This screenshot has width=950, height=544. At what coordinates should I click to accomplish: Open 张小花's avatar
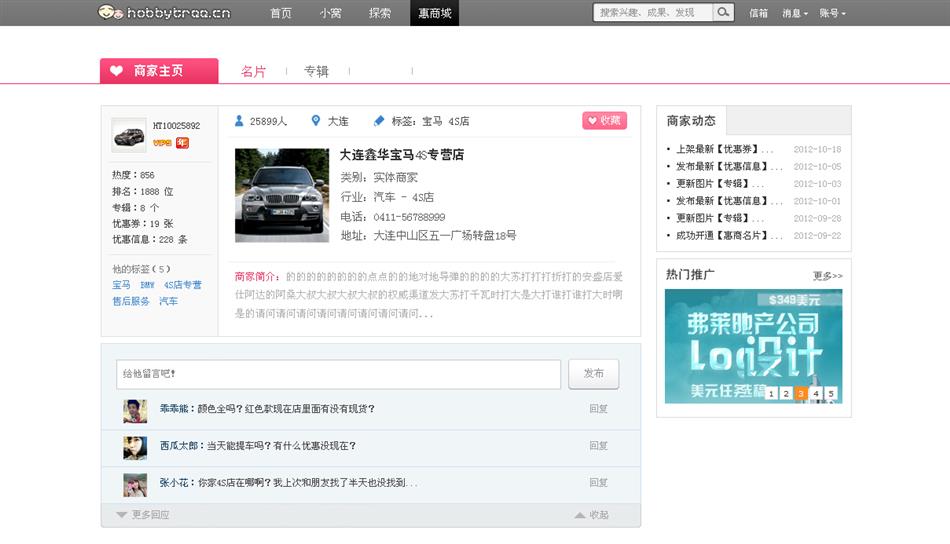[x=135, y=485]
